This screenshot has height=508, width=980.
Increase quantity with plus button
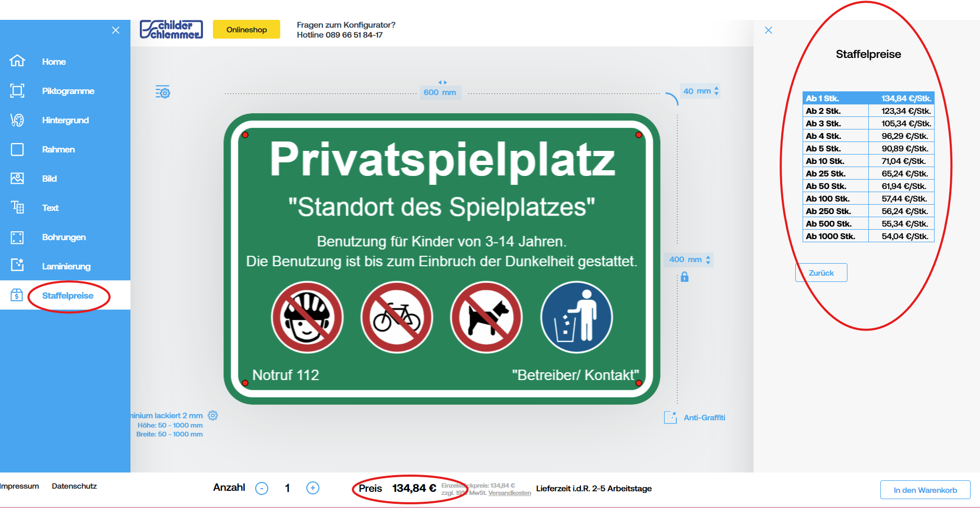313,488
